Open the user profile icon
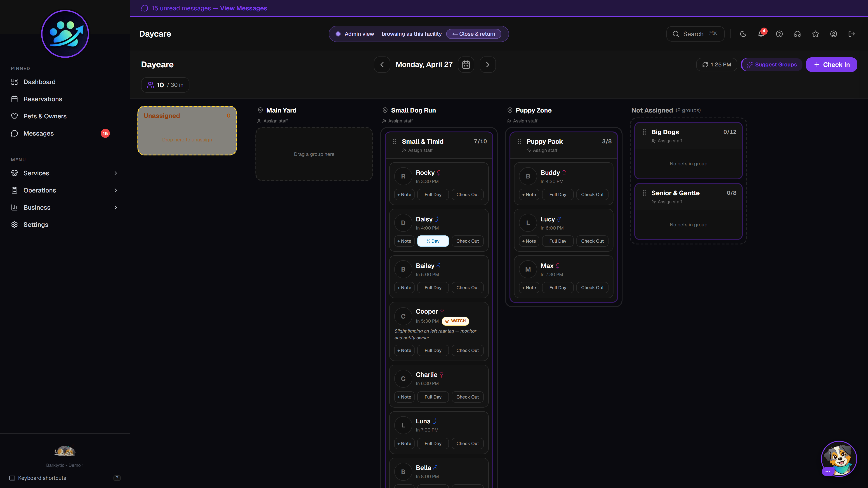The image size is (868, 488). [x=833, y=34]
